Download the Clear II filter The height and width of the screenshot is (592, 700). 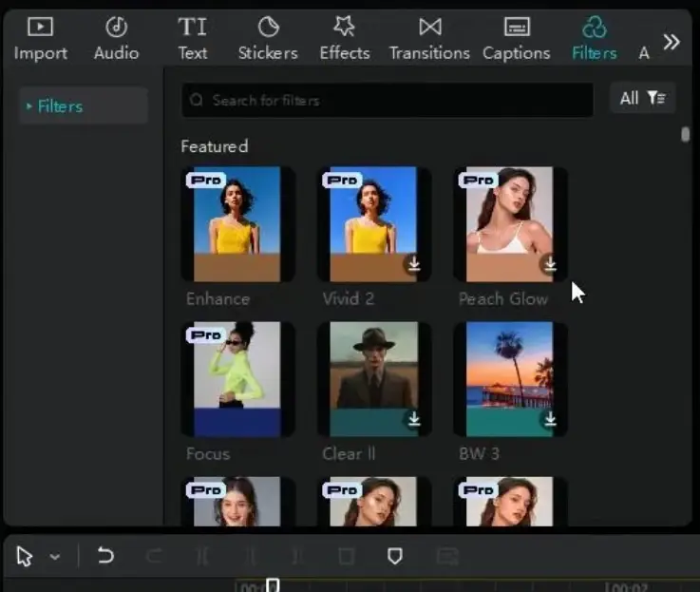[x=414, y=419]
